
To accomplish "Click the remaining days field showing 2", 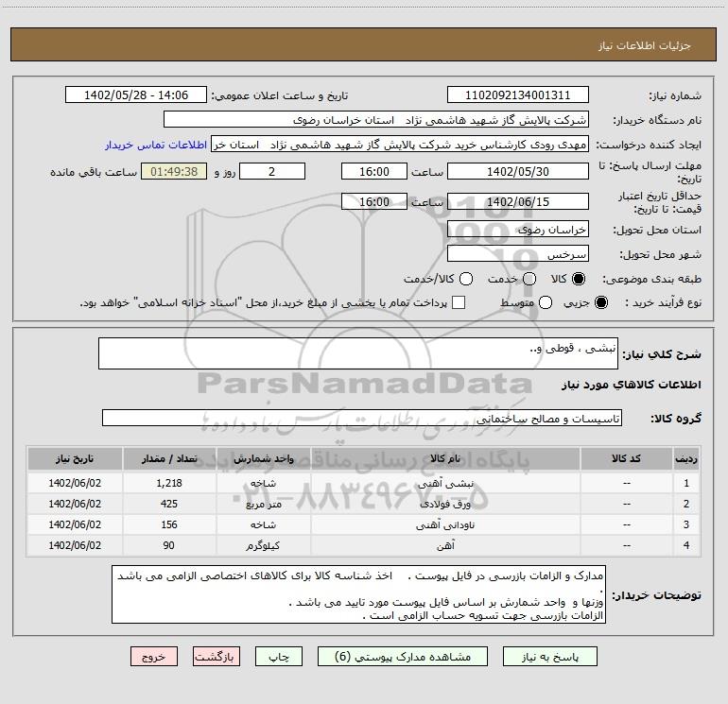I will point(272,171).
